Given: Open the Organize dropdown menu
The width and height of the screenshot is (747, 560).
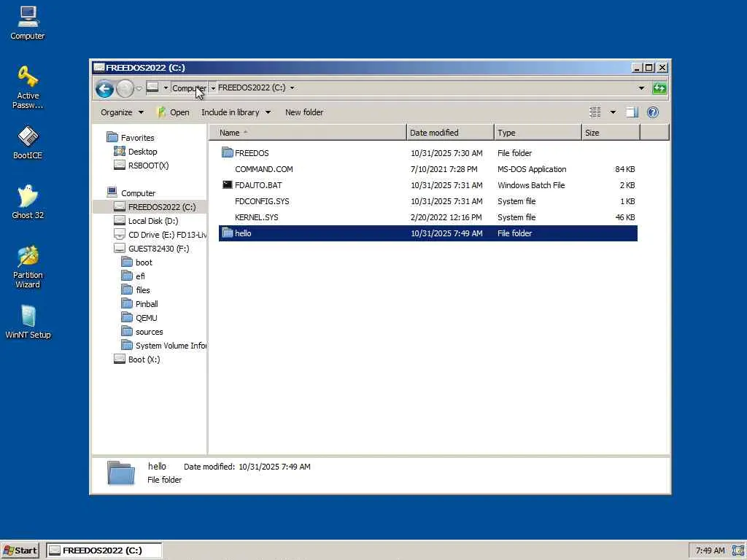Looking at the screenshot, I should pyautogui.click(x=122, y=112).
